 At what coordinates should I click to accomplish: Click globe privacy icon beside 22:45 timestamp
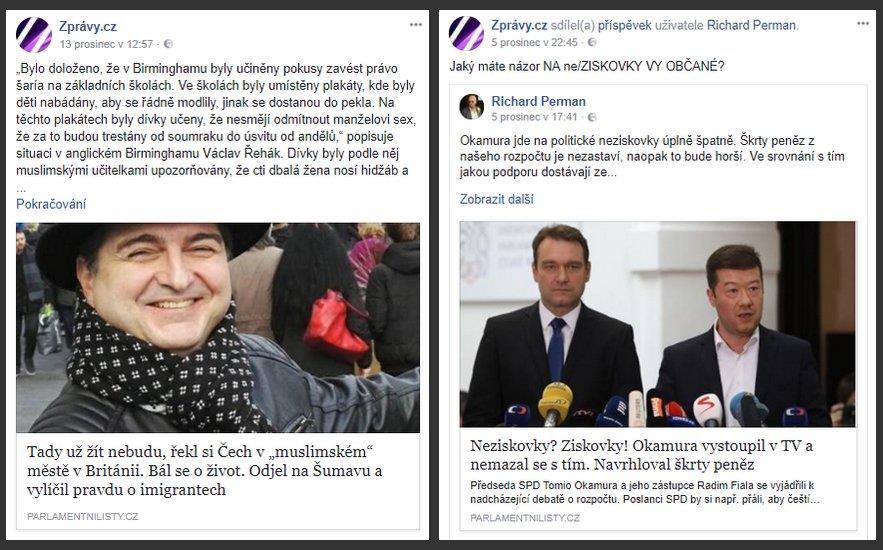point(592,42)
